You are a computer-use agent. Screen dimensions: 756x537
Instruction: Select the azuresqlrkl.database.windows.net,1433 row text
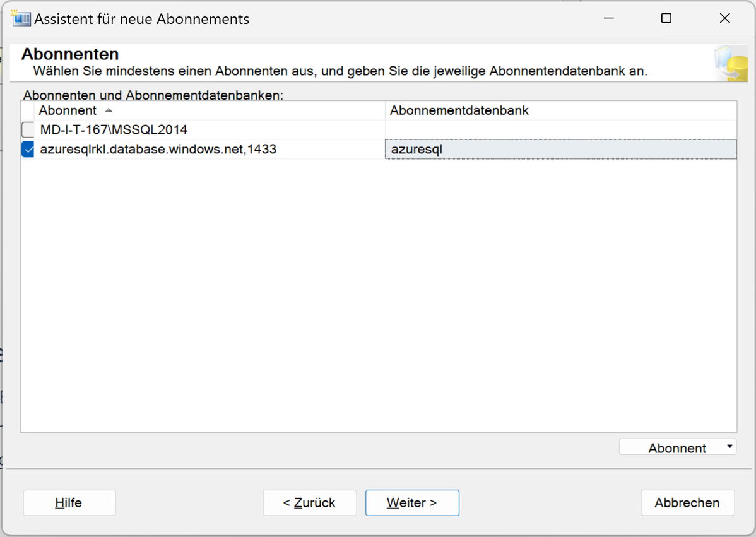tap(158, 150)
